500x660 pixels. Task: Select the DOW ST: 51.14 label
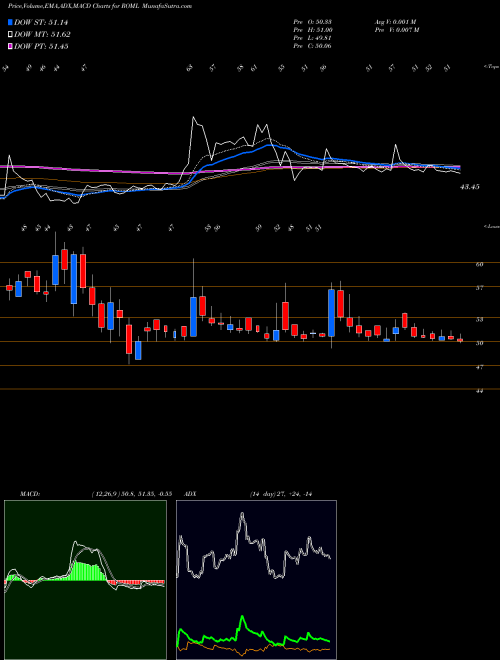click(x=41, y=23)
